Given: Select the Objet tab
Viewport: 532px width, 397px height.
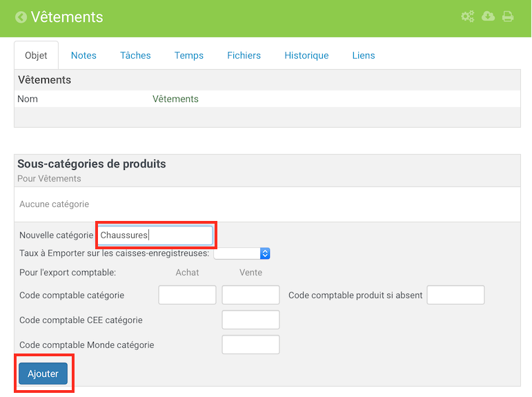Looking at the screenshot, I should [36, 55].
